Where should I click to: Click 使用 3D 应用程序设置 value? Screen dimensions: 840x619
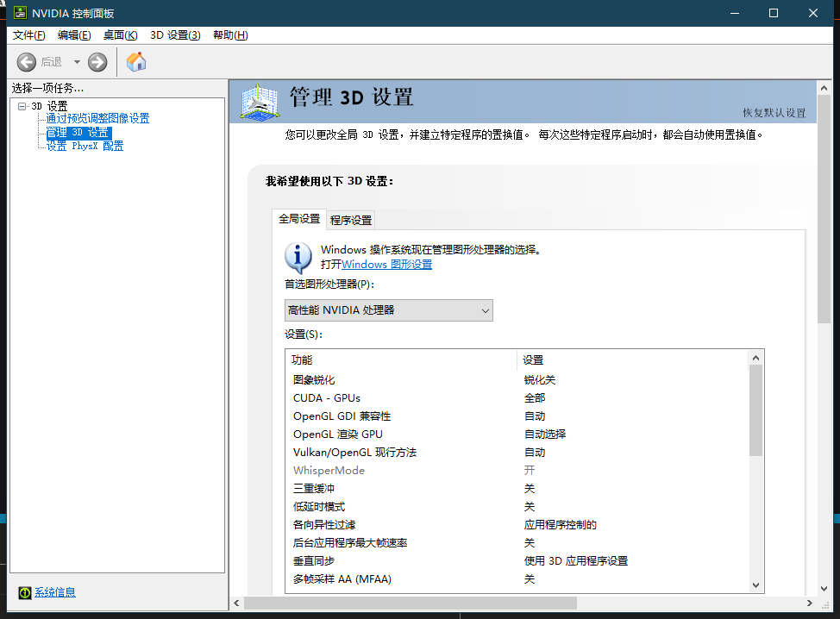point(576,561)
